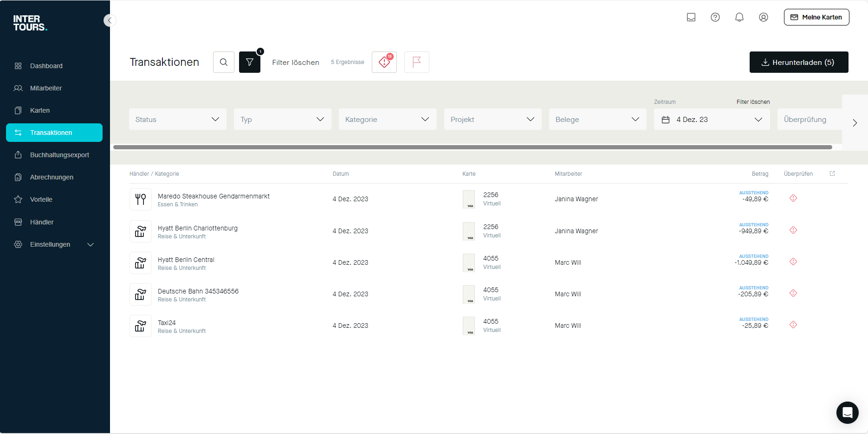Toggle the filter funnel button
This screenshot has height=434, width=868.
250,62
